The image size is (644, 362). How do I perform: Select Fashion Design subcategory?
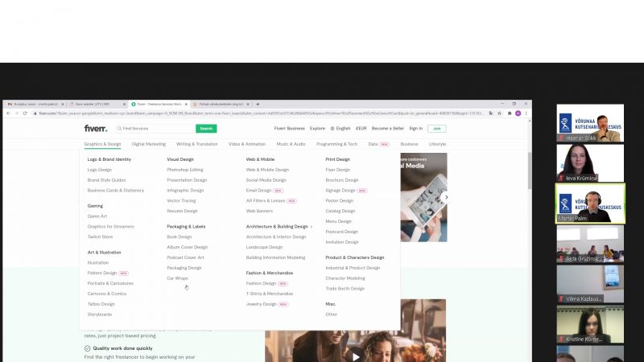pos(261,283)
